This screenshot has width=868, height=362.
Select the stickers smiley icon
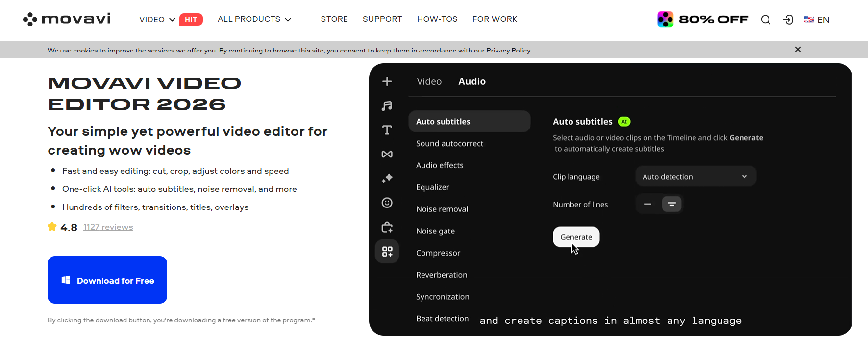[x=387, y=203]
